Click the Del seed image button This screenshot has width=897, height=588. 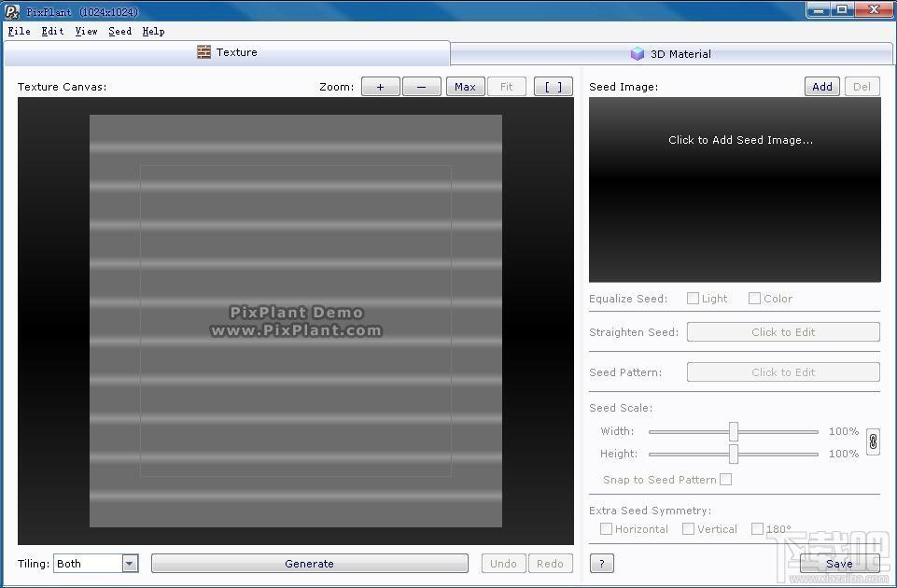click(862, 87)
